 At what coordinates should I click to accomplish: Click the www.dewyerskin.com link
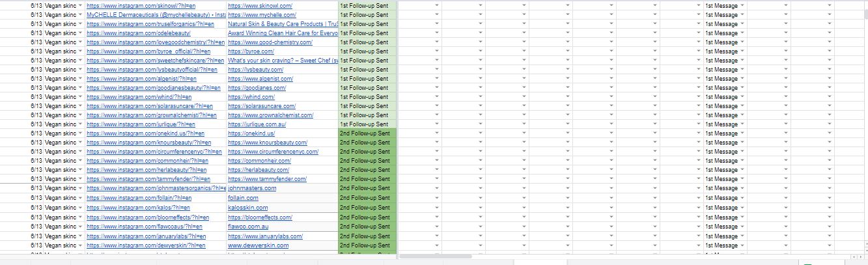tap(258, 245)
